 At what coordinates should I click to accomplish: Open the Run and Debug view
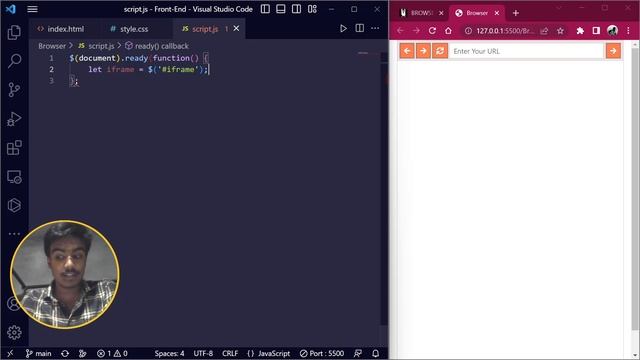pyautogui.click(x=14, y=119)
